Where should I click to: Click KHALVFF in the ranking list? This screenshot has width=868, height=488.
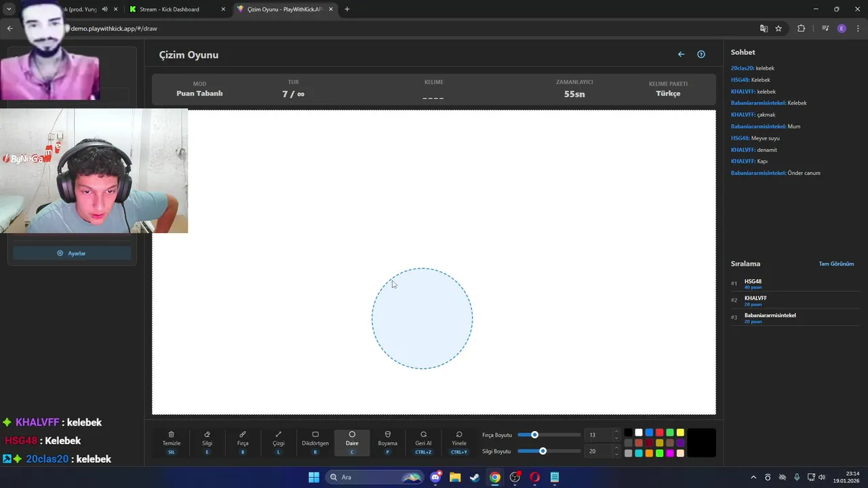(755, 298)
